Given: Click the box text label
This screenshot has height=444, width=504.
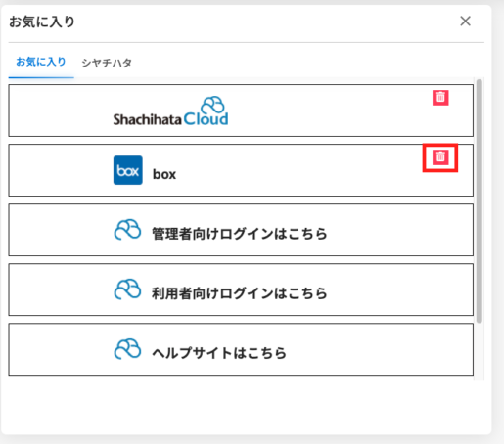Looking at the screenshot, I should (x=164, y=174).
